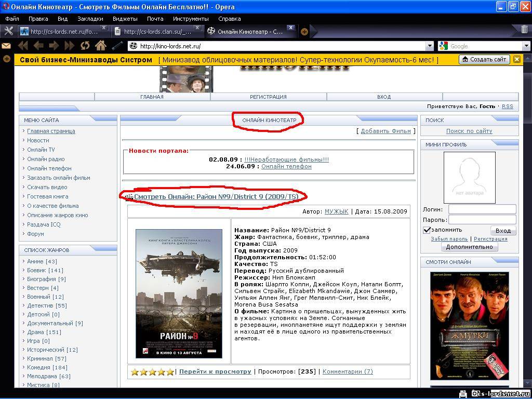The image size is (532, 399).
Task: Open Opera panels with the wrench icon
Action: (8, 31)
